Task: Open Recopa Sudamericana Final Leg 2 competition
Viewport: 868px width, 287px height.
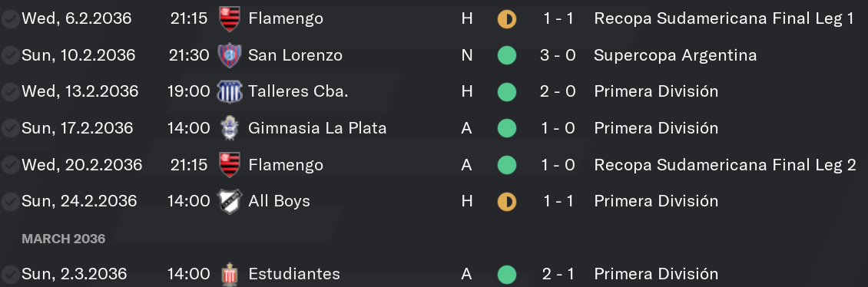Action: 724,165
